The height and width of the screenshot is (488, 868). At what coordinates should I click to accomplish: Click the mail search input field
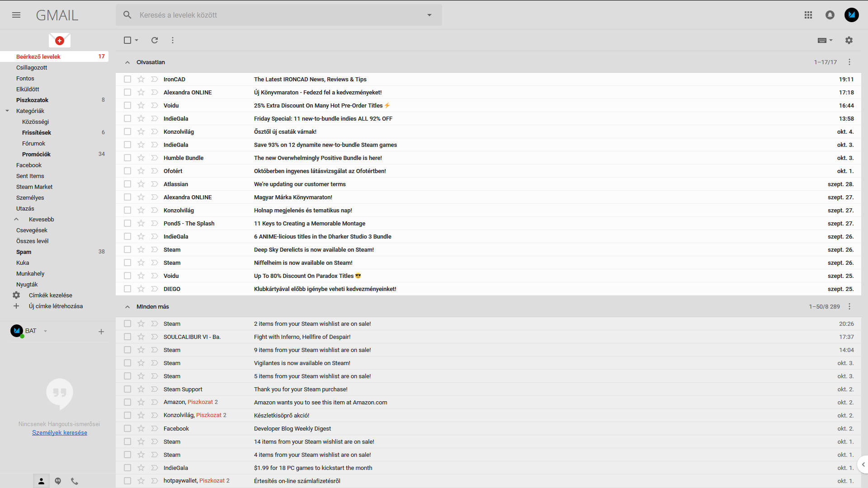[279, 15]
